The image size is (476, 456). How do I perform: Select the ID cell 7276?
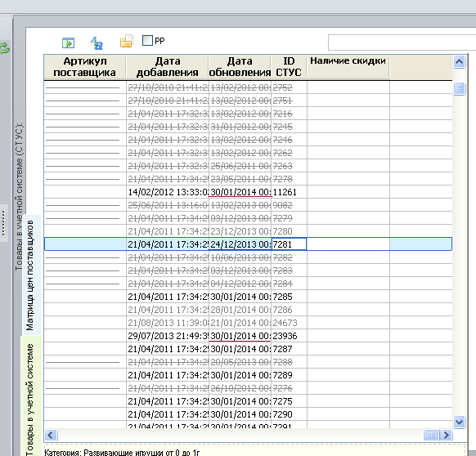tap(289, 388)
